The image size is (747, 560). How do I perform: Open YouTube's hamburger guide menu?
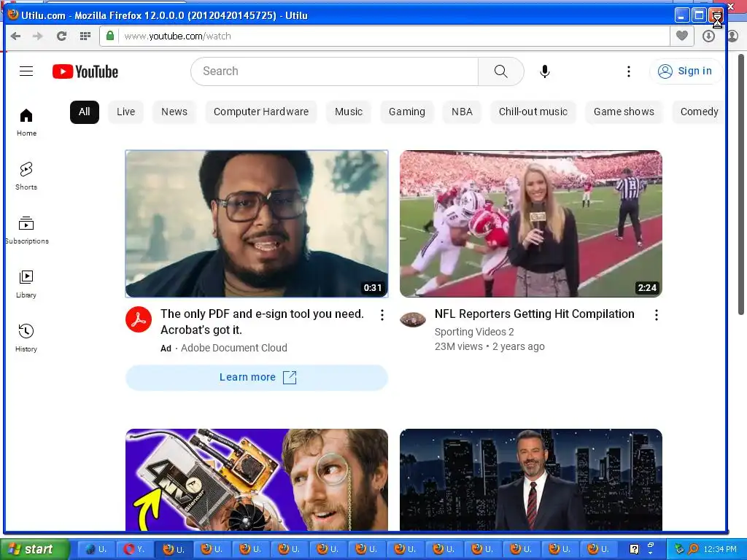pyautogui.click(x=26, y=71)
